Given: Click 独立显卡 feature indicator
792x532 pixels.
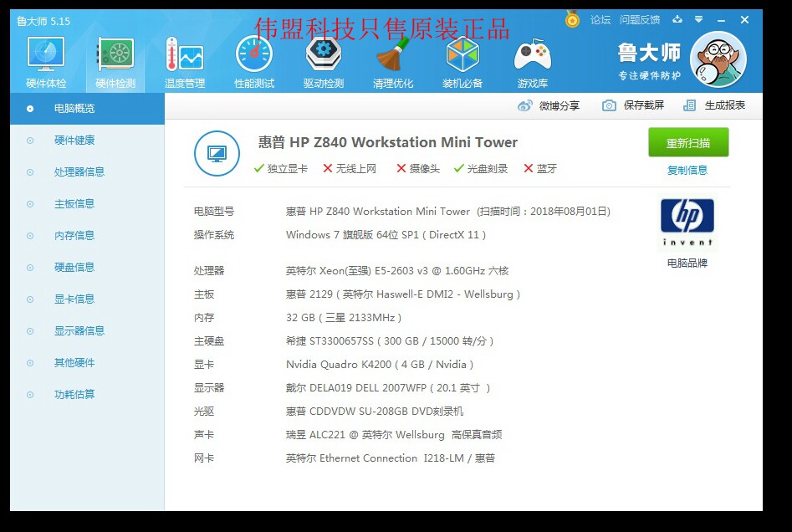Looking at the screenshot, I should (281, 168).
